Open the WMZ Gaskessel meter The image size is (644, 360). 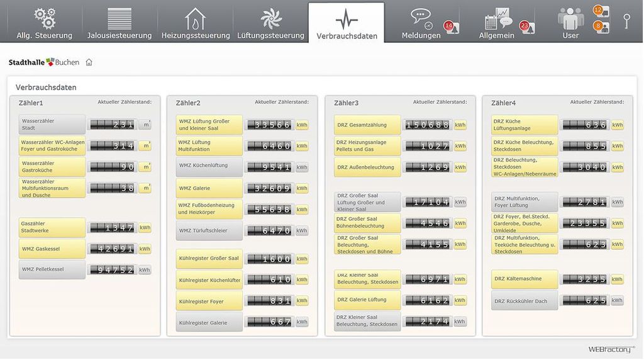click(52, 249)
